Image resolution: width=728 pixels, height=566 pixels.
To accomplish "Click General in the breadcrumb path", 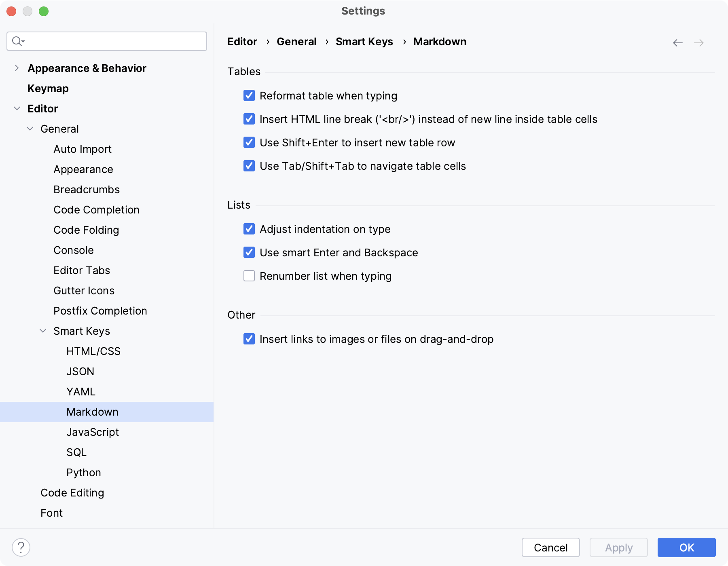I will click(x=296, y=42).
